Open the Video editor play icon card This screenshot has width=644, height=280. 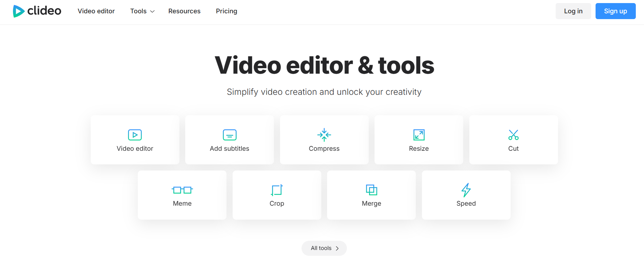135,135
